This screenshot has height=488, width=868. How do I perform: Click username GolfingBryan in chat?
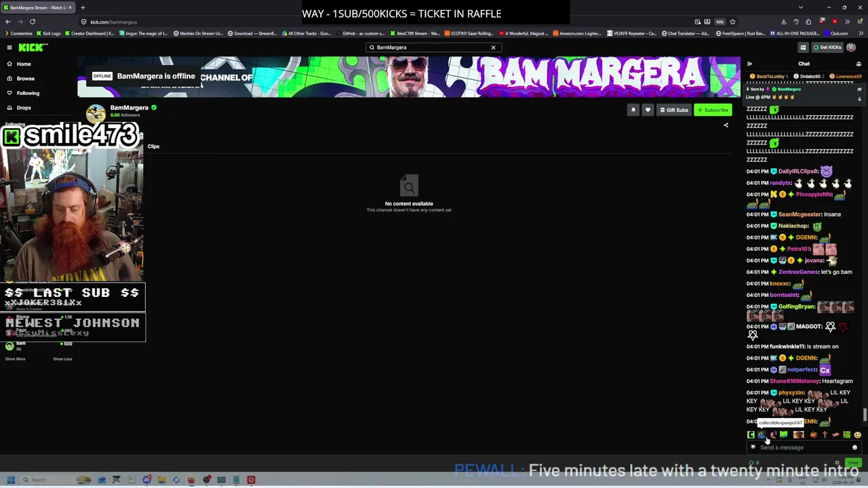(x=796, y=307)
